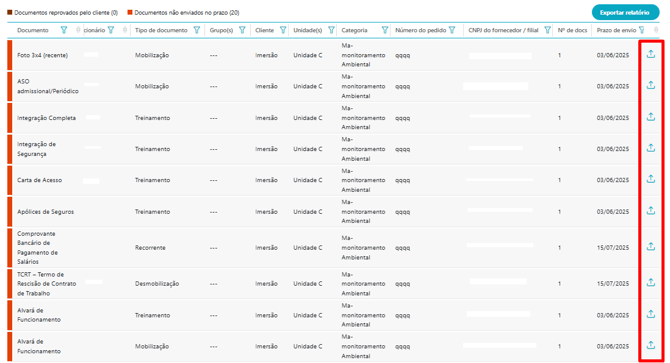The width and height of the screenshot is (670, 363).
Task: Select the 'Foto 3x4 (recente)' document name
Action: (42, 55)
